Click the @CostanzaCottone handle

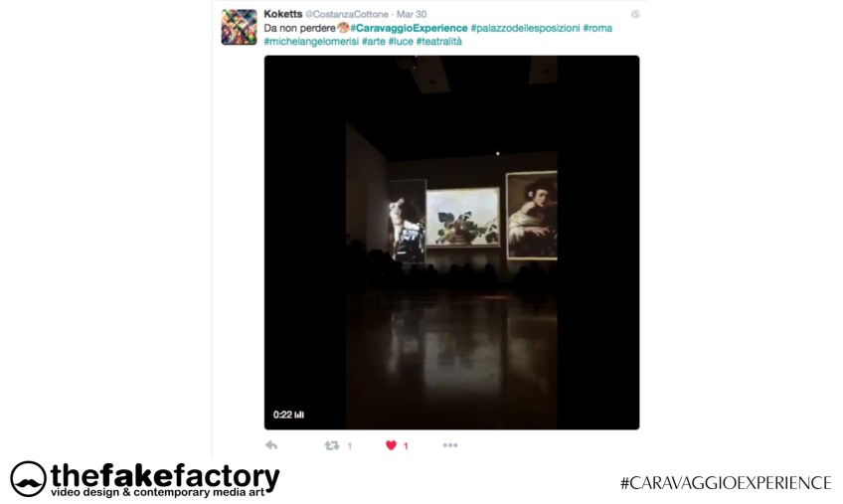pyautogui.click(x=347, y=15)
